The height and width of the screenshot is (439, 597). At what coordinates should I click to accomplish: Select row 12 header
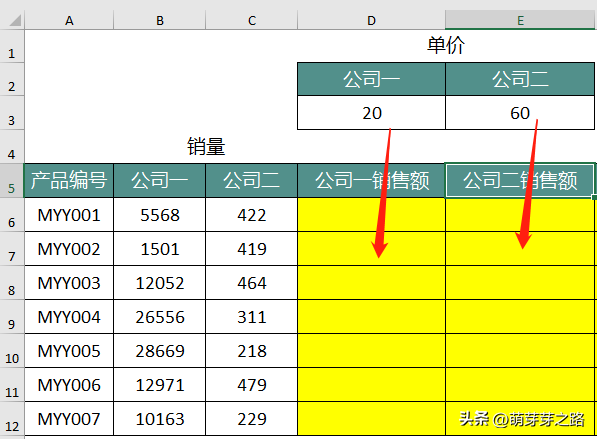pos(12,418)
